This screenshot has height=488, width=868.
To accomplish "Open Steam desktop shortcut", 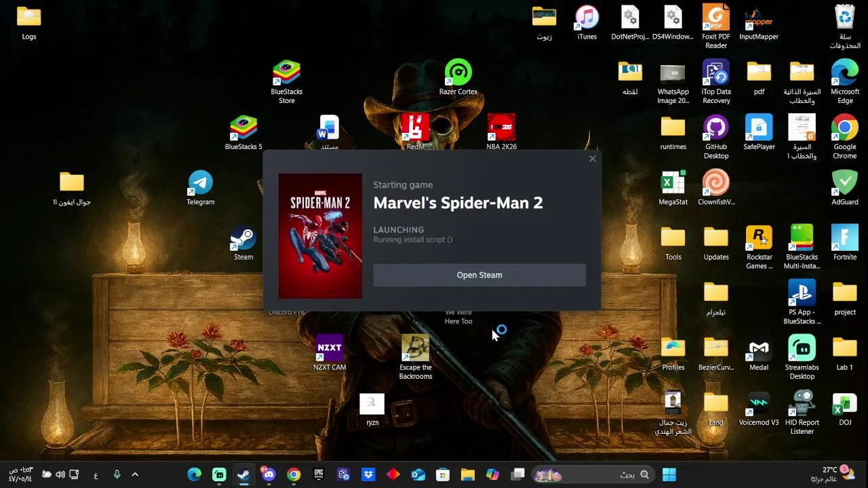I will click(x=243, y=243).
